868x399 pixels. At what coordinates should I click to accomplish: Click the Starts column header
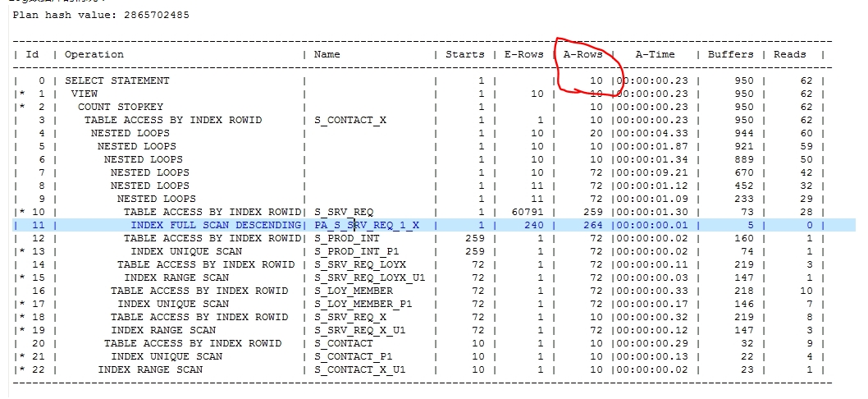click(x=465, y=54)
